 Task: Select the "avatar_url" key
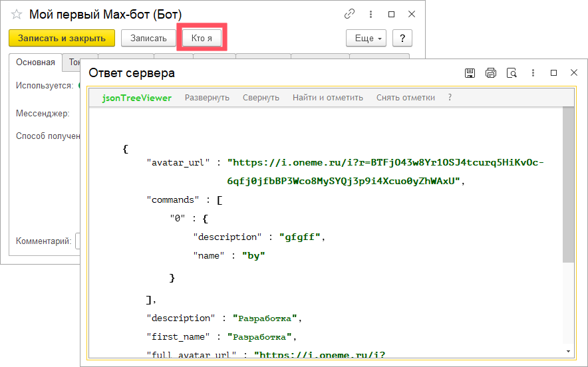[178, 163]
